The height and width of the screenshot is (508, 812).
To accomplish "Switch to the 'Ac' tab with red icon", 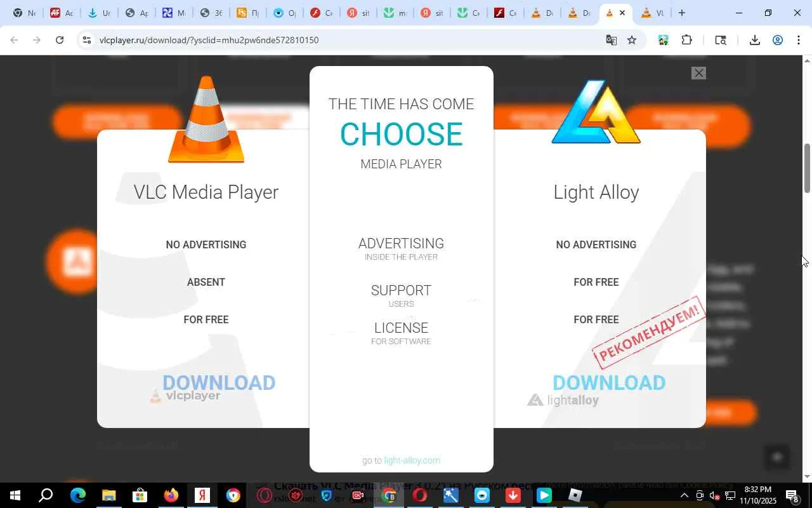I will (x=62, y=13).
